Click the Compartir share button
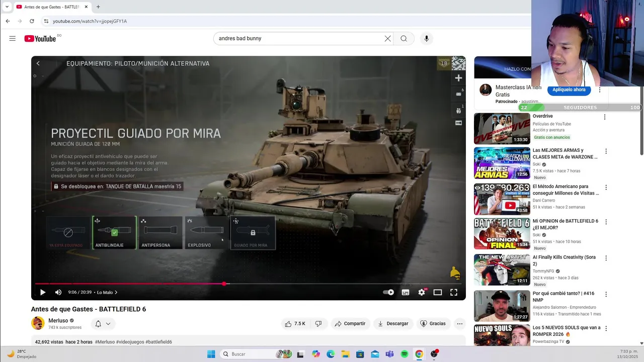 (350, 324)
